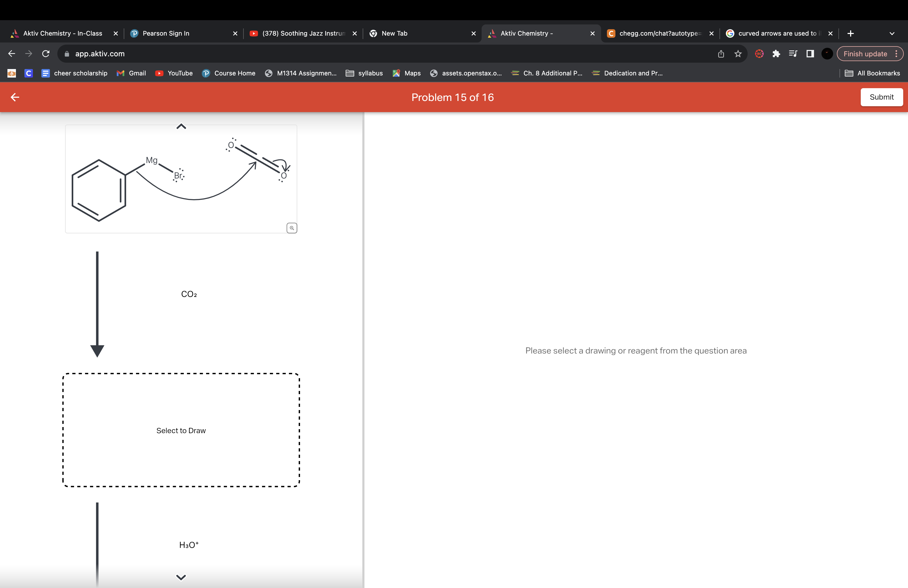
Task: Open the tab search dropdown arrow
Action: click(892, 33)
